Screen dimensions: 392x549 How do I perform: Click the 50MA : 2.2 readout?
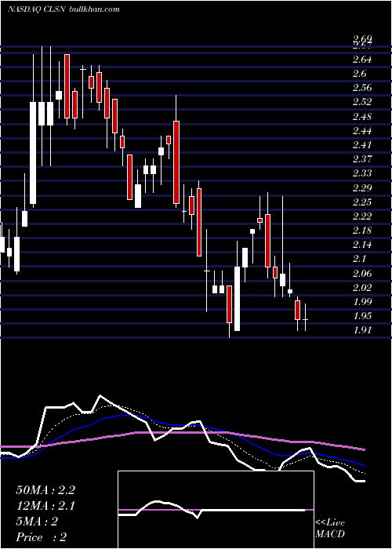45,490
